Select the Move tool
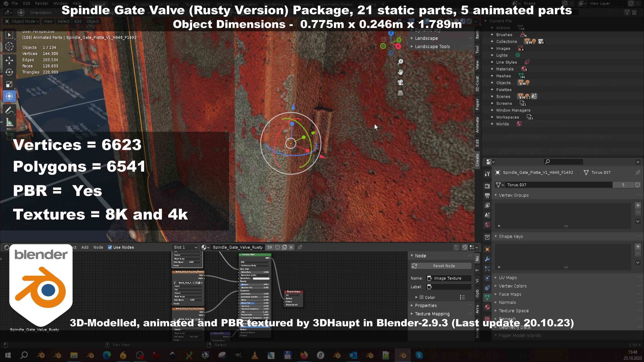Screen dimensions: 644x362 [x=9, y=60]
